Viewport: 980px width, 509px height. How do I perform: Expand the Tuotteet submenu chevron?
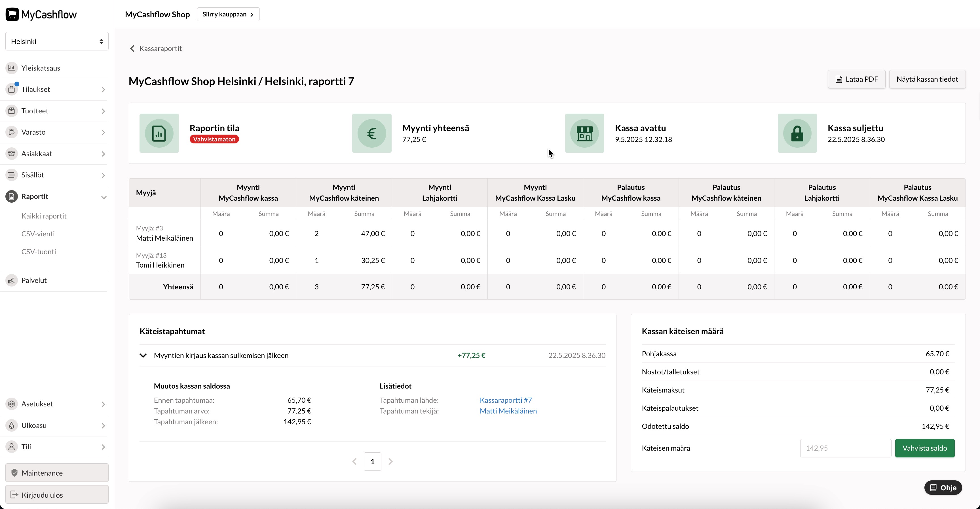(x=103, y=111)
